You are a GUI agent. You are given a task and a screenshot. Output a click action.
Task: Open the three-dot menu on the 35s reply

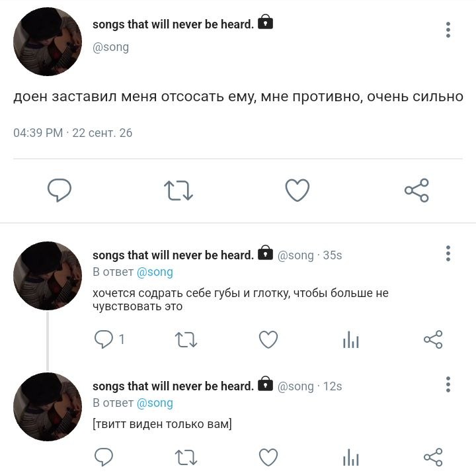click(448, 253)
